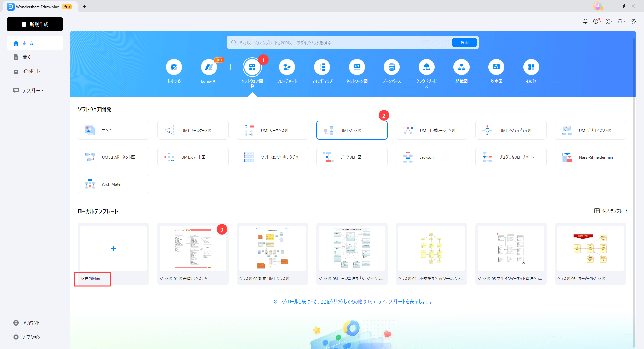Open クラス図 01 図書貸出システム template

click(193, 254)
